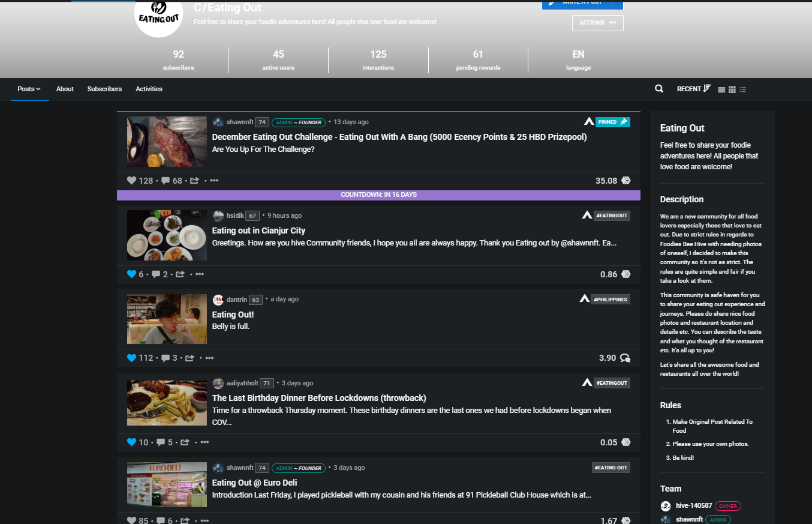
Task: Click the #PHILIPPINES tag
Action: [610, 299]
